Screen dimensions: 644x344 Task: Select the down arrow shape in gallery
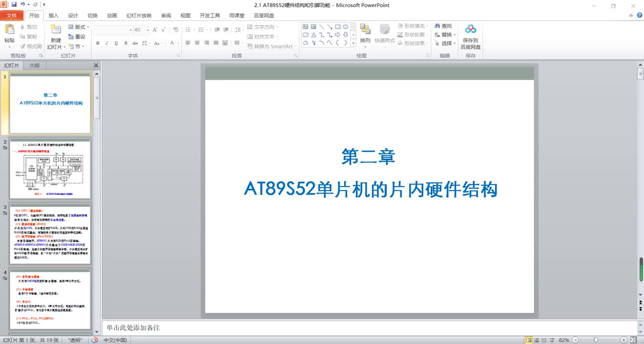(x=345, y=35)
